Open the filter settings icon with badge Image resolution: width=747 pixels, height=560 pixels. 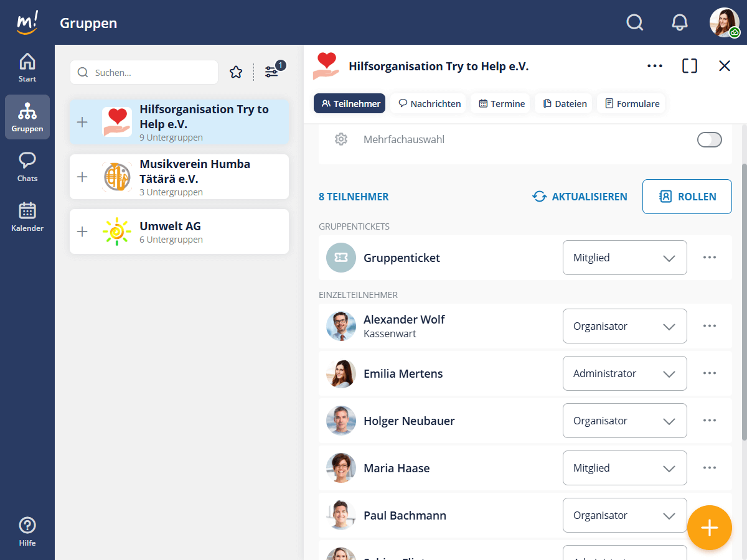[273, 72]
